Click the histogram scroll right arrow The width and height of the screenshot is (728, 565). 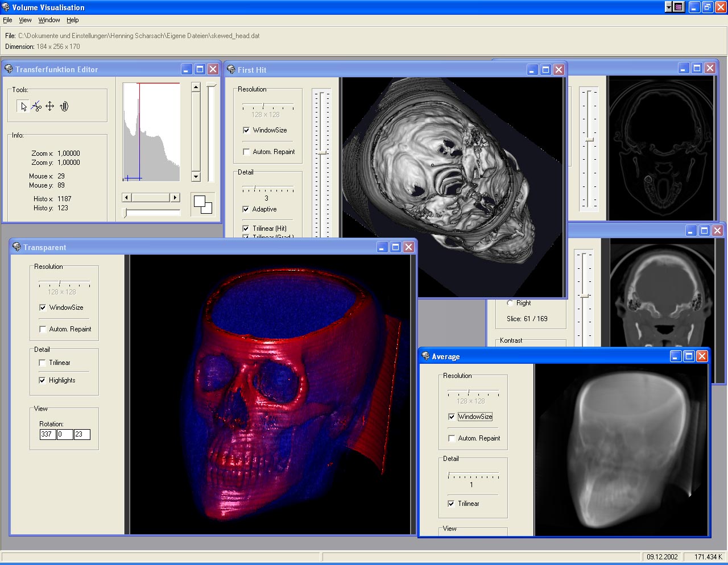tap(175, 197)
